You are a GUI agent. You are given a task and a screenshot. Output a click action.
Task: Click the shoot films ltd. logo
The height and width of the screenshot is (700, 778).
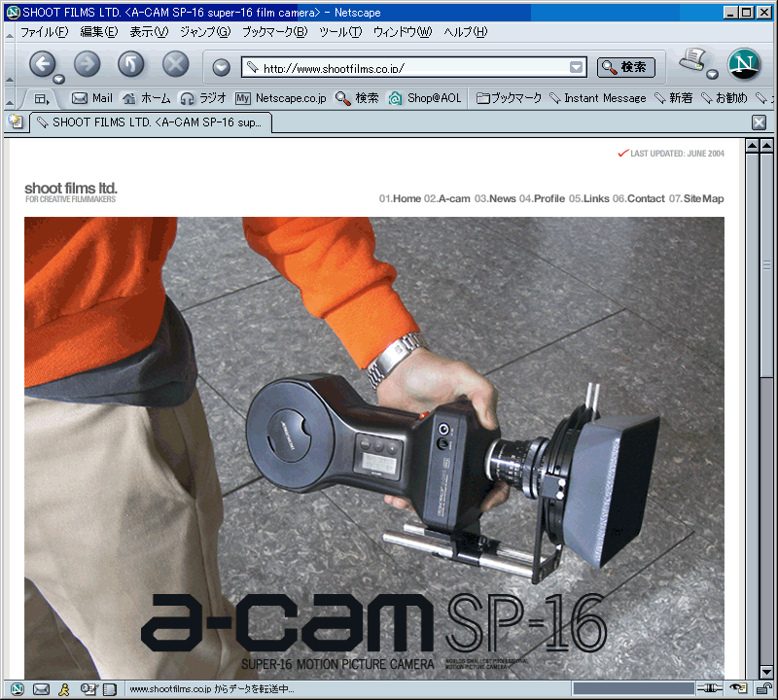[x=71, y=192]
